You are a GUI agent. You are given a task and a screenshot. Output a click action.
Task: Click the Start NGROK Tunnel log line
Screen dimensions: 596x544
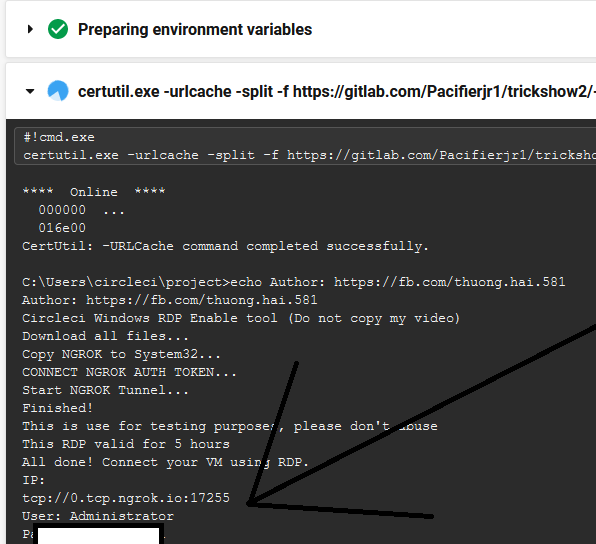(105, 390)
